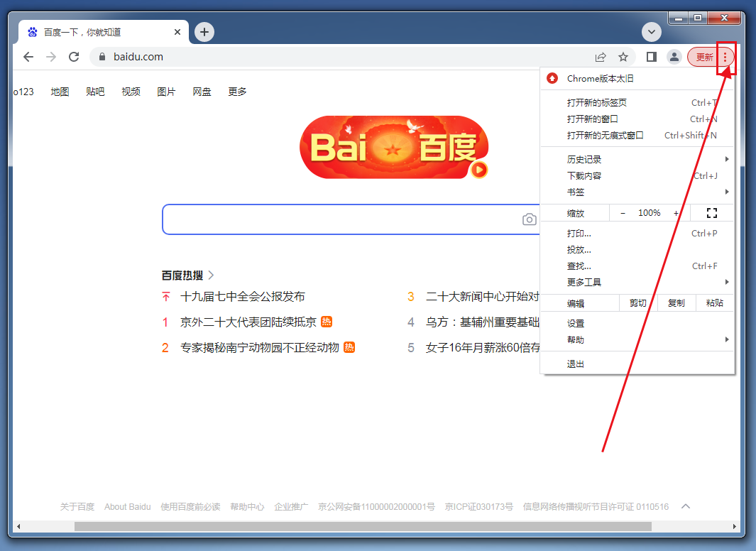Image resolution: width=756 pixels, height=551 pixels.
Task: Open 专家揭秘南宁动物园不正经动物 headline
Action: pyautogui.click(x=259, y=347)
